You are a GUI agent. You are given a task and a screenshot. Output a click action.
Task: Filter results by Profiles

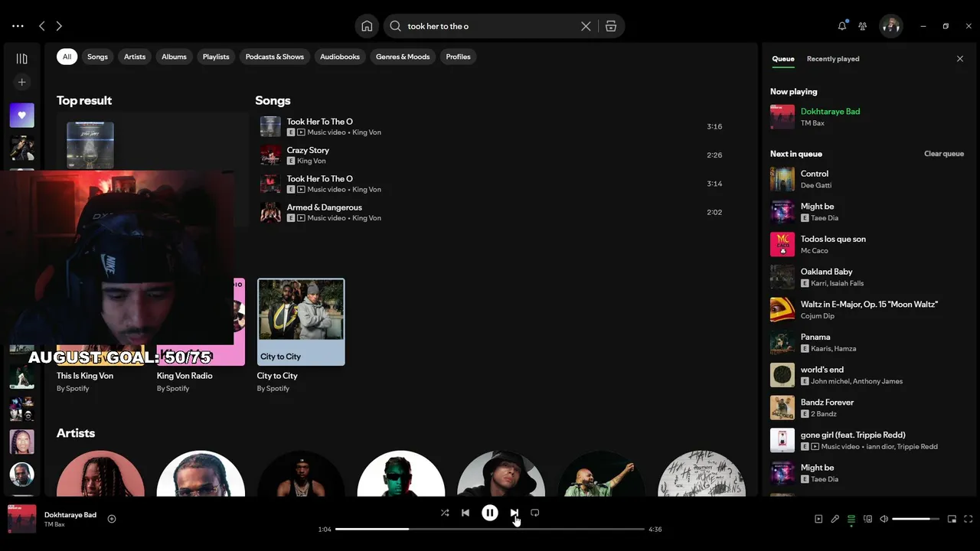tap(459, 57)
